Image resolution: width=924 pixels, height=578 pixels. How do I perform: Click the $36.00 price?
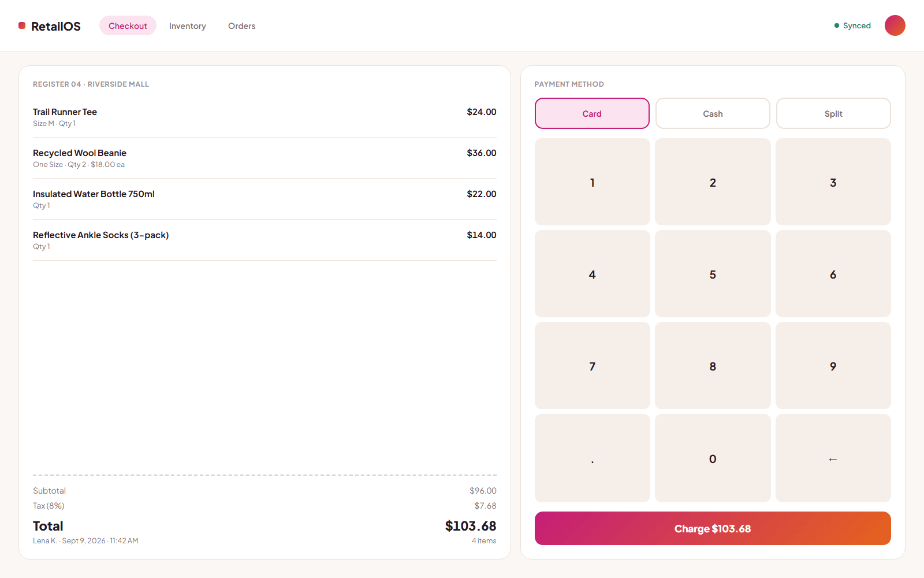(482, 153)
